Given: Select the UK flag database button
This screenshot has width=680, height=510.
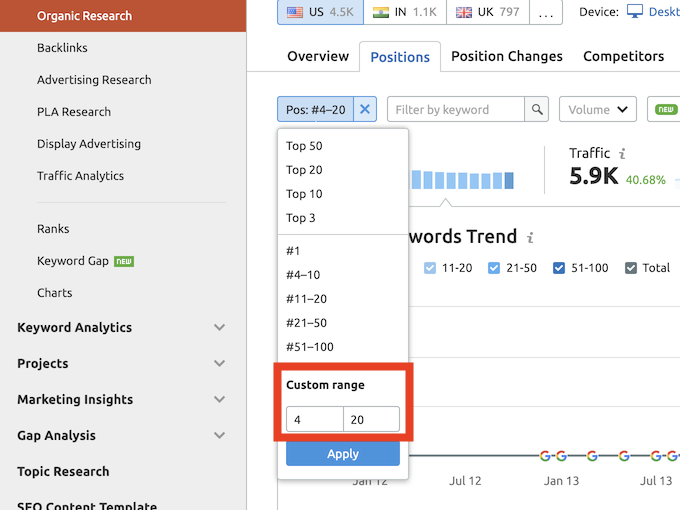Looking at the screenshot, I should point(488,12).
